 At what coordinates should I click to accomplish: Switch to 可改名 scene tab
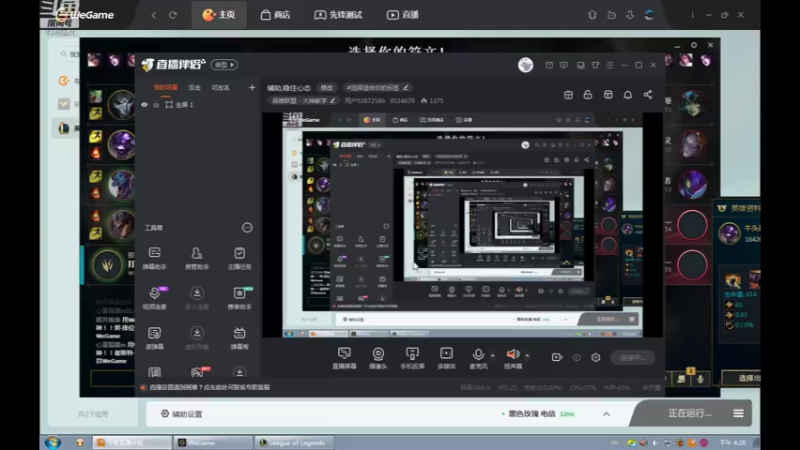220,88
